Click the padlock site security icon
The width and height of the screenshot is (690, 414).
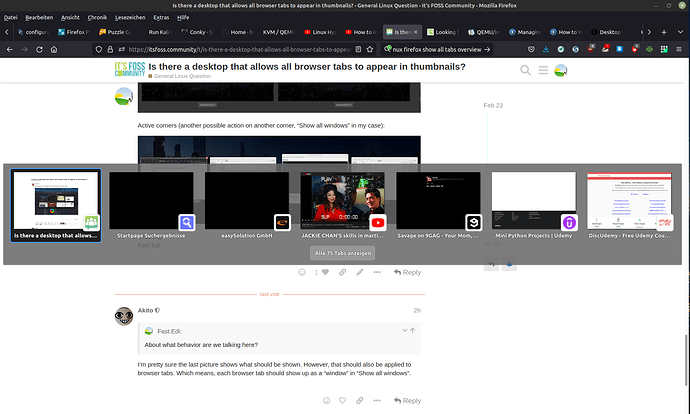coord(110,50)
